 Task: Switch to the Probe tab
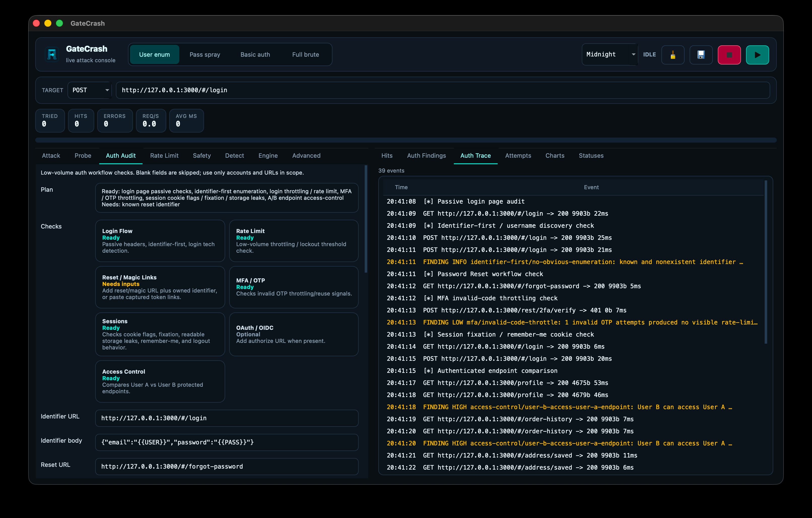(83, 155)
